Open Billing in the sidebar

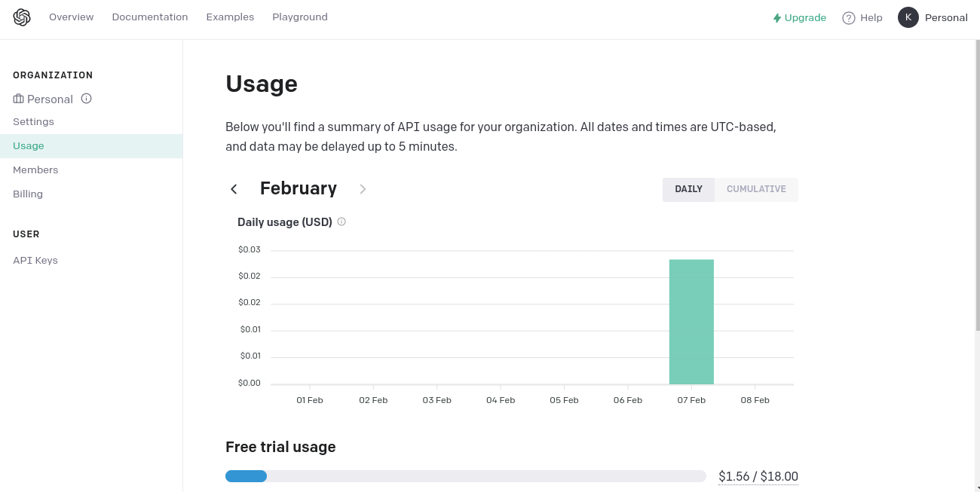28,194
